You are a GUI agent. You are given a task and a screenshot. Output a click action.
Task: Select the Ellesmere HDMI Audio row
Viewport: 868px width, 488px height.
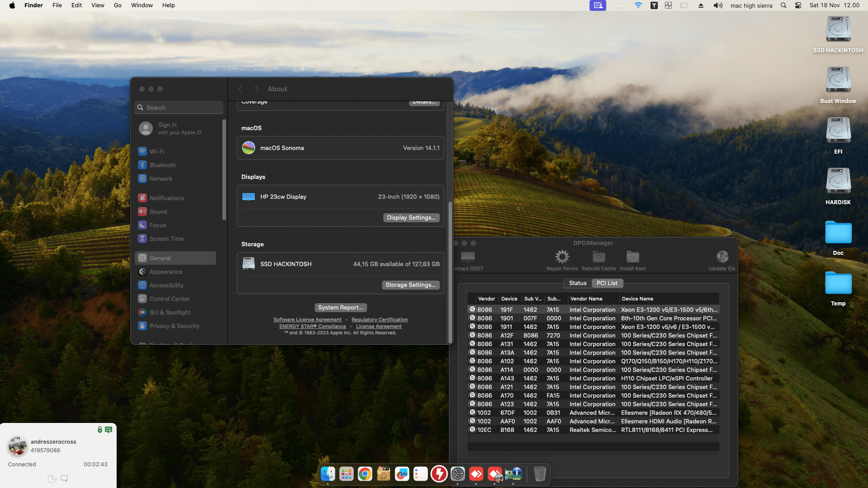[593, 421]
